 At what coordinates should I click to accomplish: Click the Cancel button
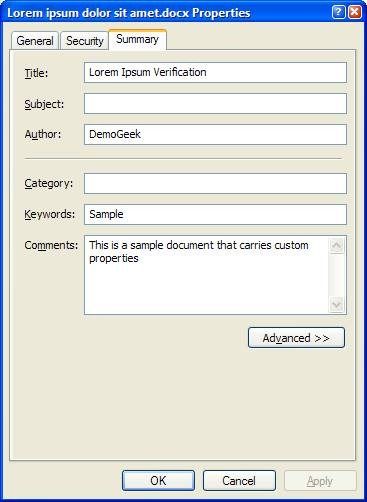(x=239, y=480)
